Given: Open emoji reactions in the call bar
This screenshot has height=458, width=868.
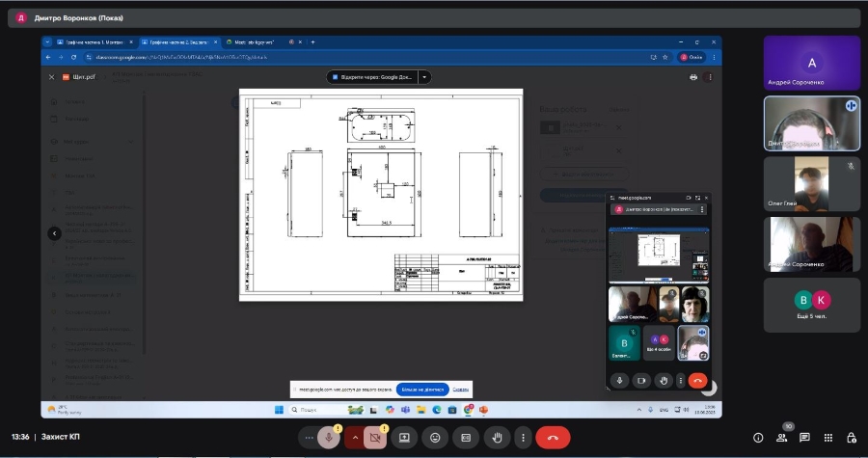Looking at the screenshot, I should tap(436, 437).
